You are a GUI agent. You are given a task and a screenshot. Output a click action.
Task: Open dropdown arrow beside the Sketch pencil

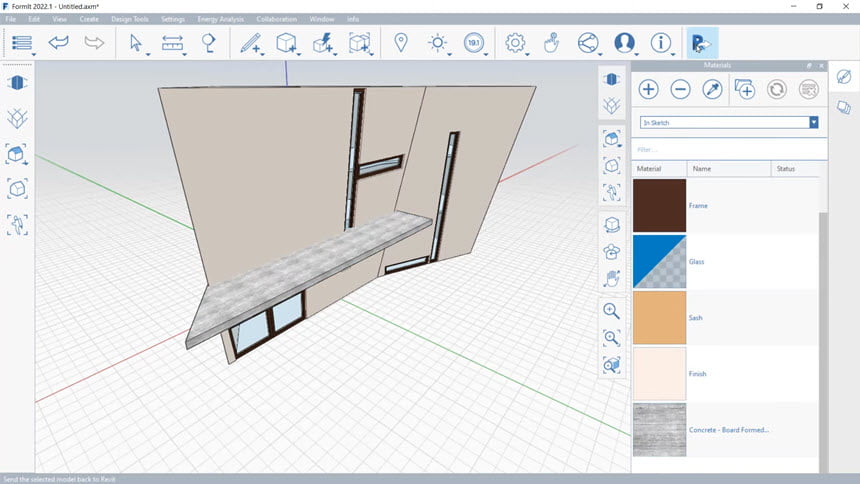[x=262, y=54]
